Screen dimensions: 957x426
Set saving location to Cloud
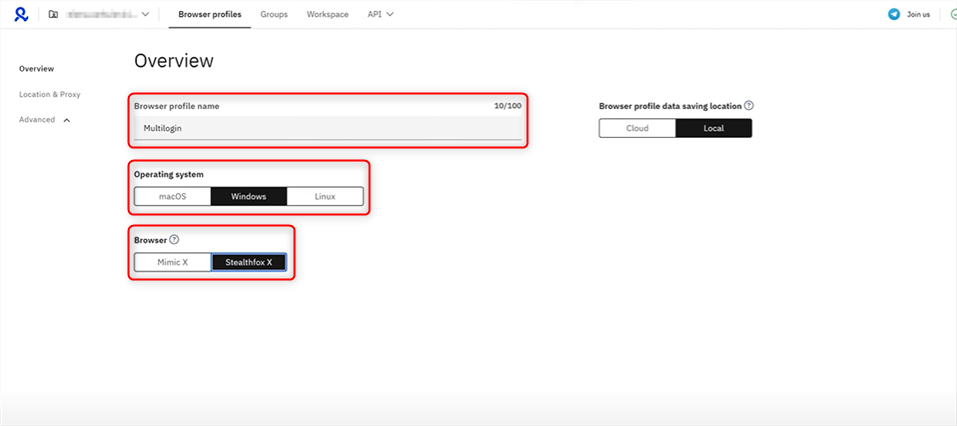coord(637,128)
